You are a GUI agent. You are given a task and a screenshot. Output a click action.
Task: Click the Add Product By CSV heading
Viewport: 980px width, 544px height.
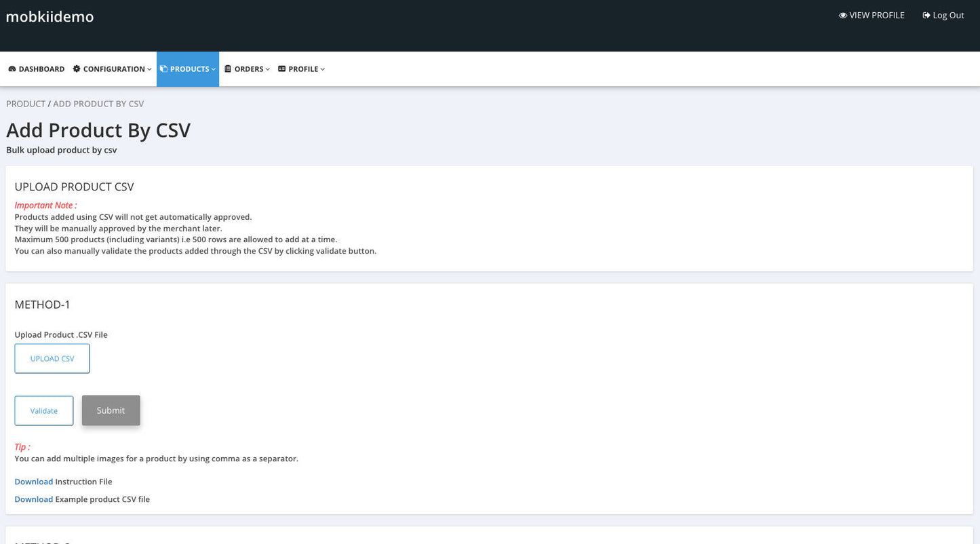[98, 130]
